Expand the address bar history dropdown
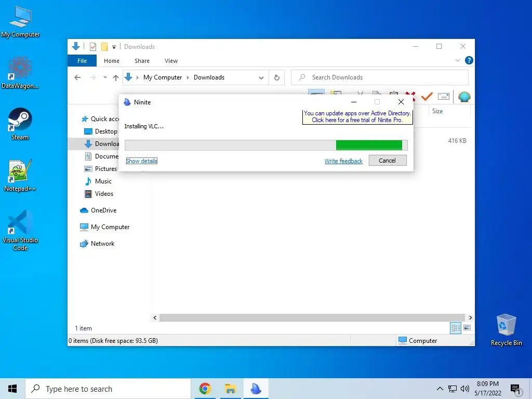Image resolution: width=532 pixels, height=399 pixels. (x=261, y=78)
